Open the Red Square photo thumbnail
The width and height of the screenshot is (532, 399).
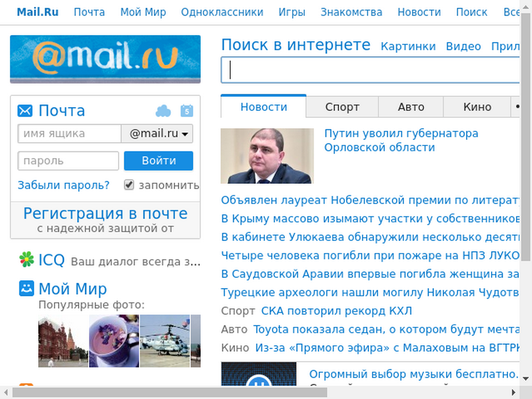point(63,341)
